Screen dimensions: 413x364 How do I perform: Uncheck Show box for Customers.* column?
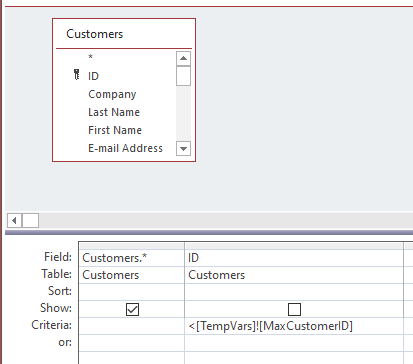(x=132, y=309)
